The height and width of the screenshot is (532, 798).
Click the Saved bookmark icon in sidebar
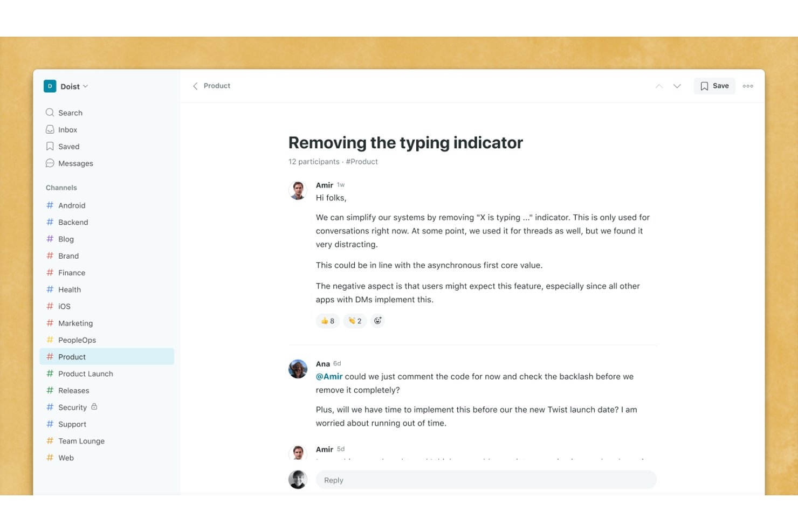[50, 146]
